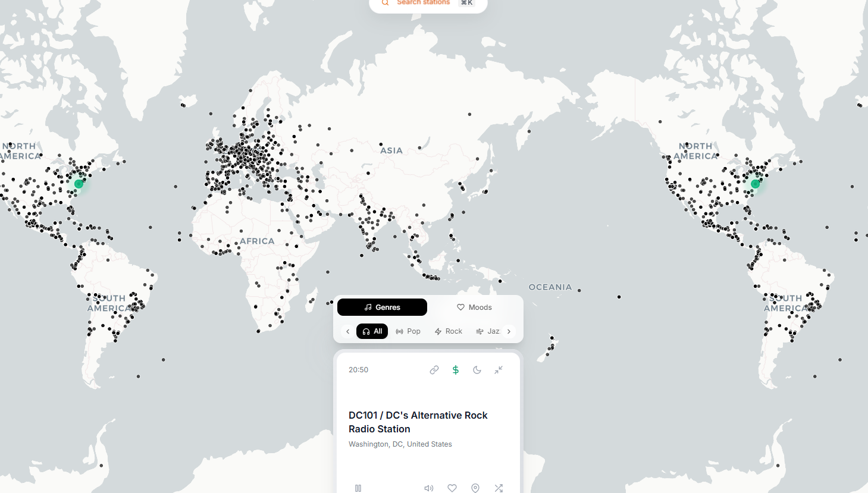The image size is (868, 493).
Task: Click the magnifier icon in the search bar
Action: point(385,3)
